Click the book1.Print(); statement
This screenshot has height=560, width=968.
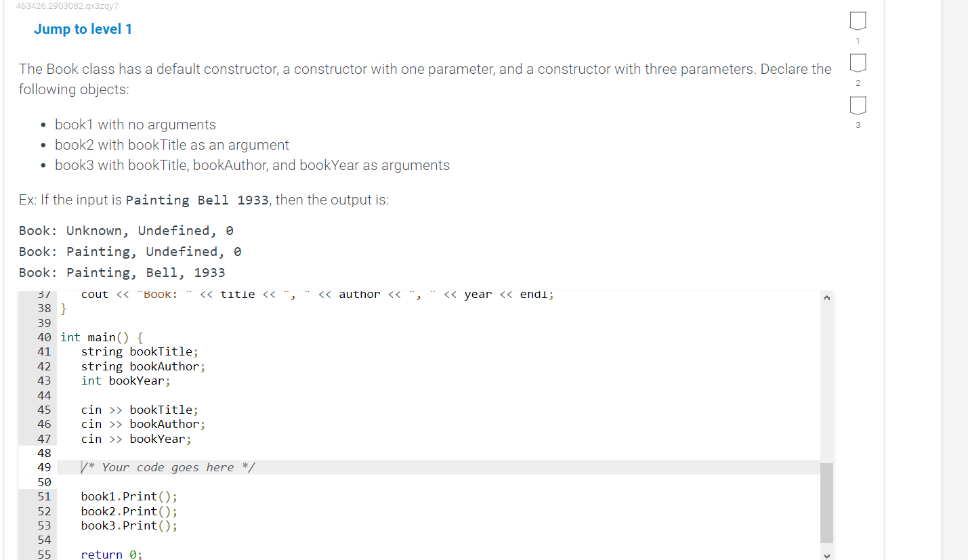(129, 496)
